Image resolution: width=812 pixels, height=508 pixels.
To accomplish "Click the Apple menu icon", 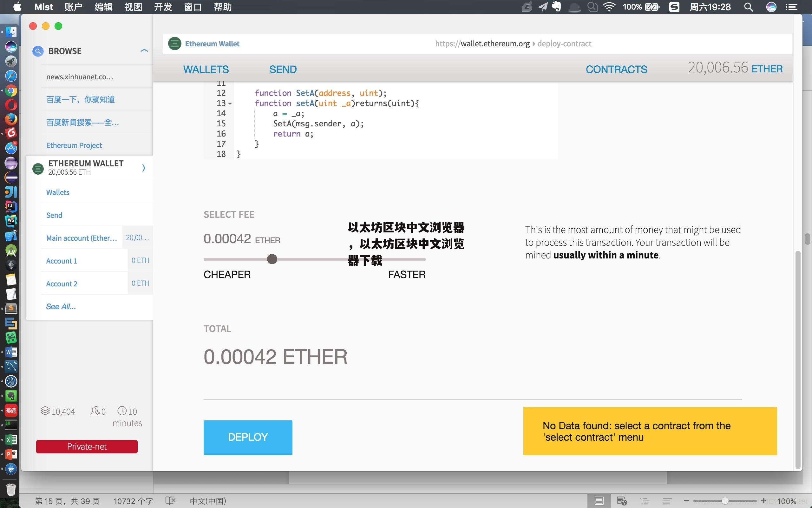I will [x=17, y=6].
